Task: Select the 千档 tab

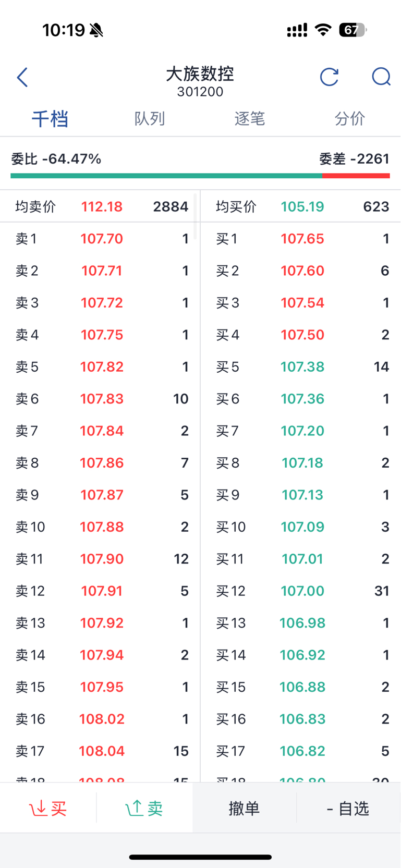Action: [50, 119]
